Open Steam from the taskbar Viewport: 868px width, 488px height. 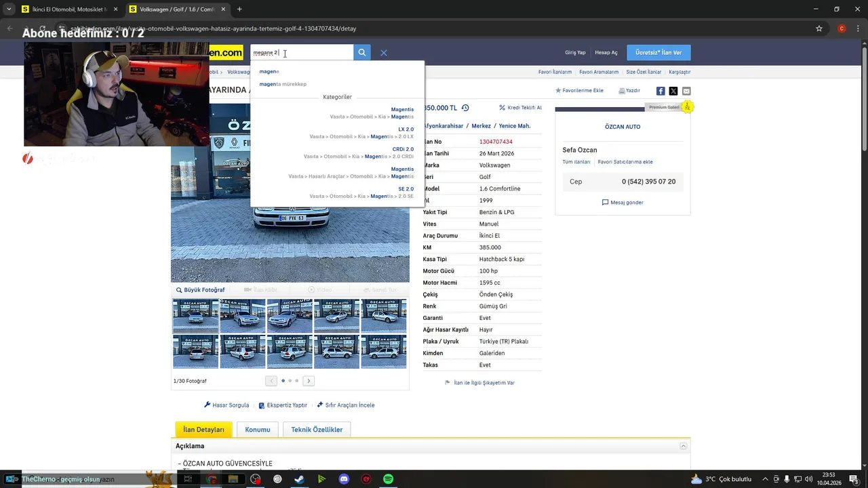299,479
